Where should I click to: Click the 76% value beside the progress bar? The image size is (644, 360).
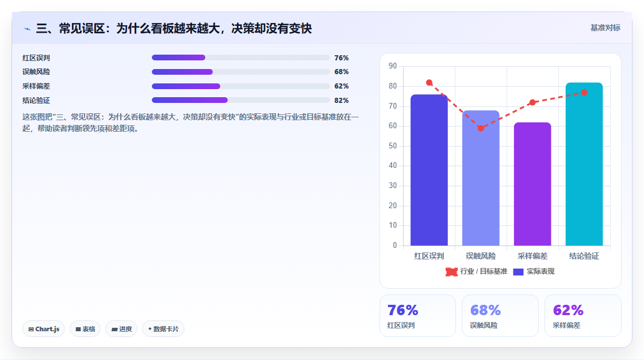coord(342,58)
